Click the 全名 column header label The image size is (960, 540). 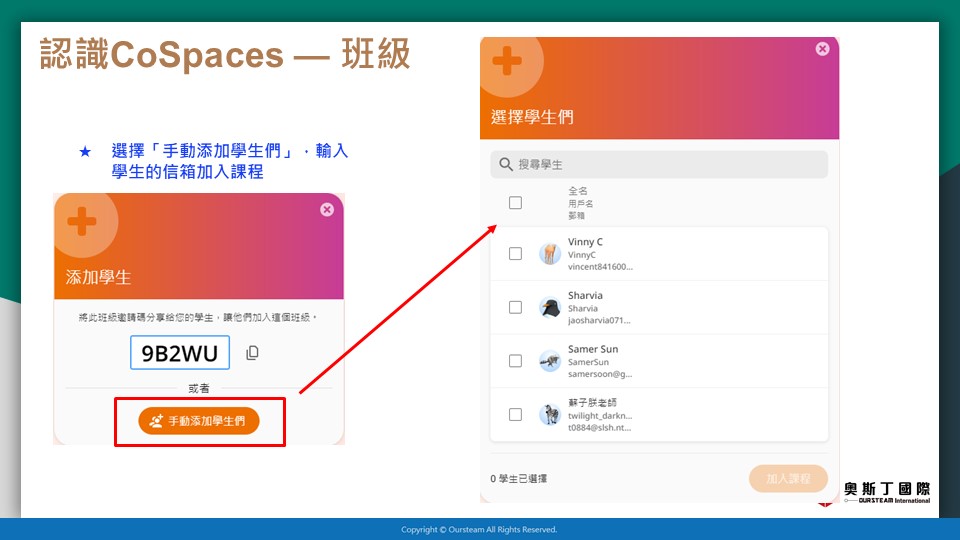[x=577, y=191]
